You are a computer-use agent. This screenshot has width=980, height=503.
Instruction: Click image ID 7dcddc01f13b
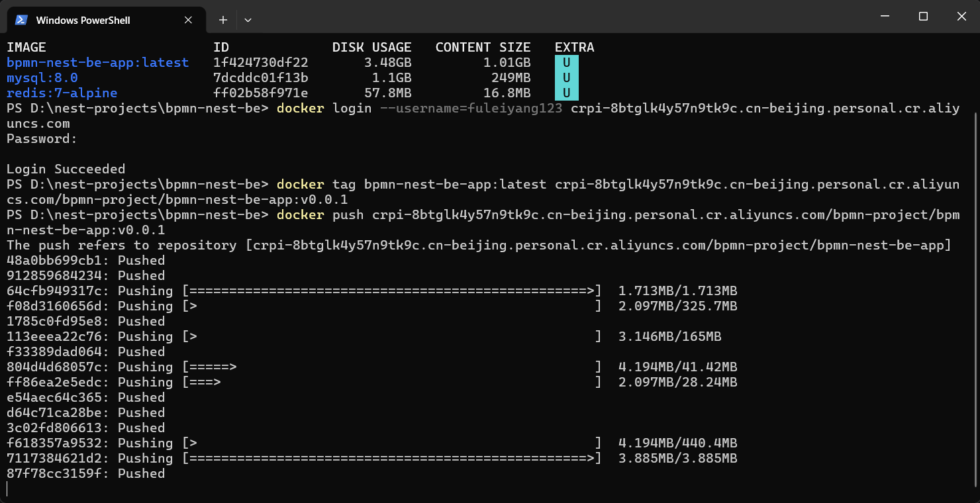click(261, 78)
